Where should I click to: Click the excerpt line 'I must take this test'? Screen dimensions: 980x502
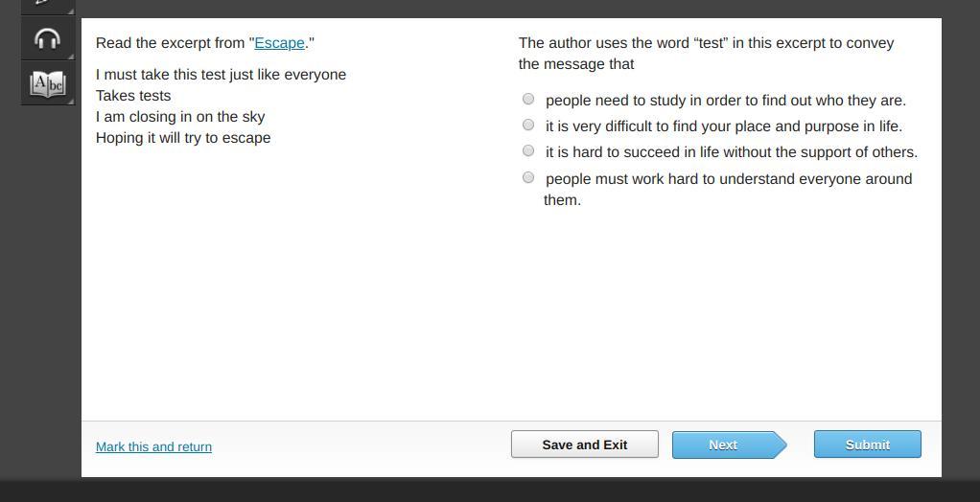click(x=221, y=75)
